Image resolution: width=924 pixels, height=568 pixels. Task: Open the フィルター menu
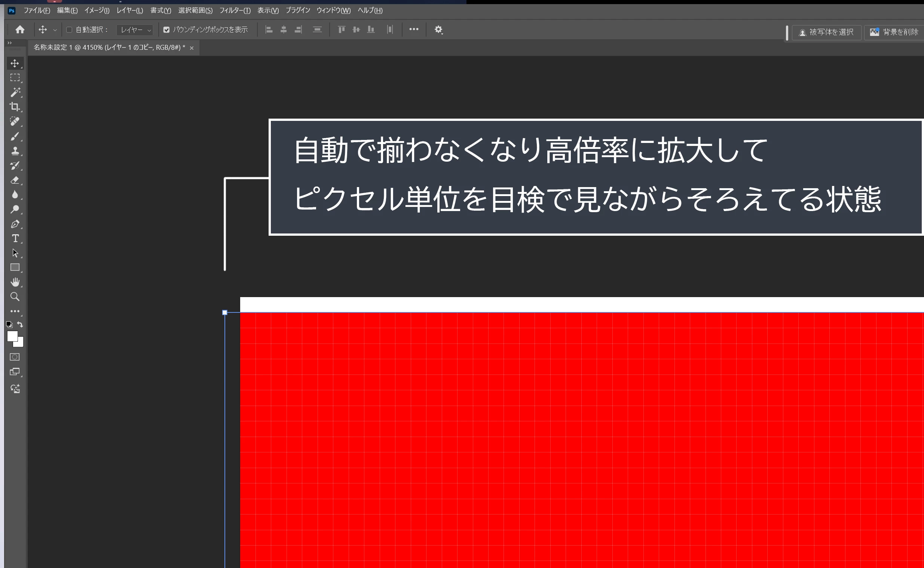pos(235,10)
